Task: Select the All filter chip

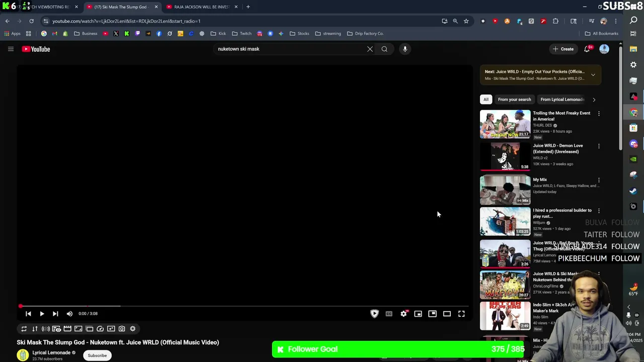Action: click(x=486, y=100)
